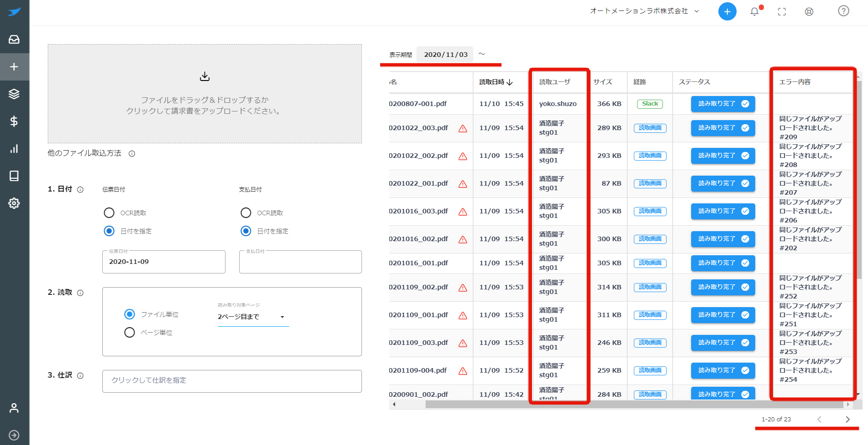Click the vertical table scrollbar
Viewport: 868px width, 445px height.
point(859,180)
